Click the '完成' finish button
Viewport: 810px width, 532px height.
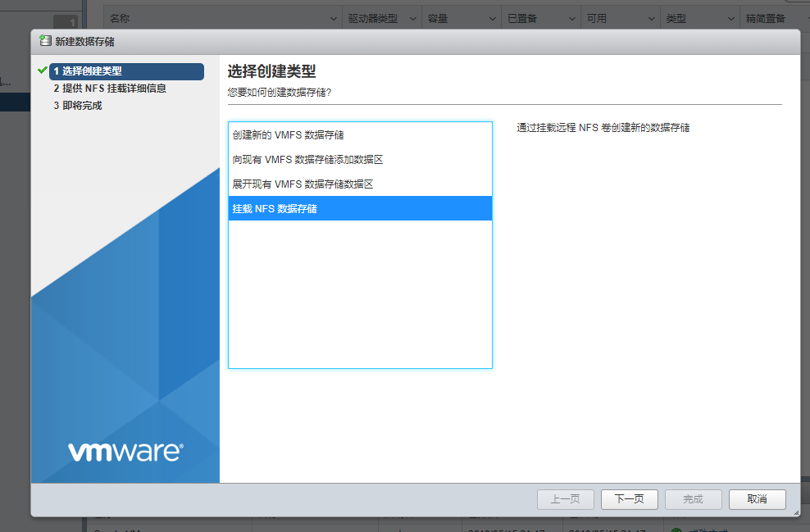pyautogui.click(x=693, y=499)
